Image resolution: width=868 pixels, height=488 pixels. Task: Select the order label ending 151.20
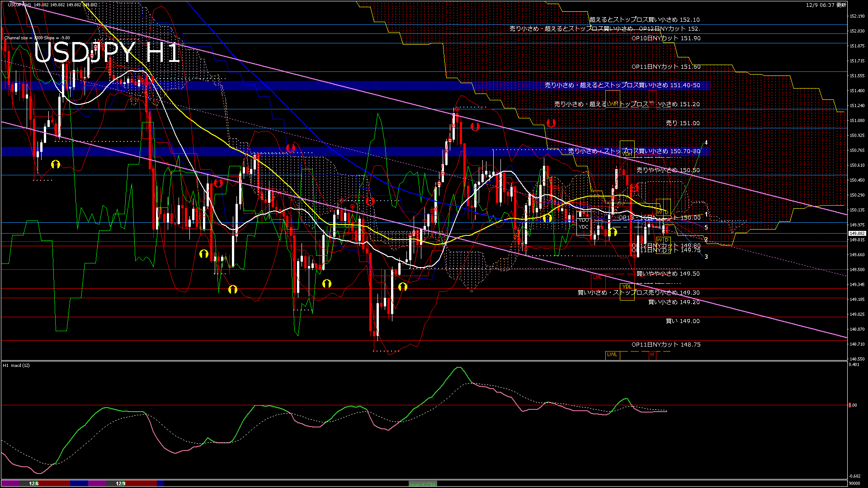tap(627, 104)
